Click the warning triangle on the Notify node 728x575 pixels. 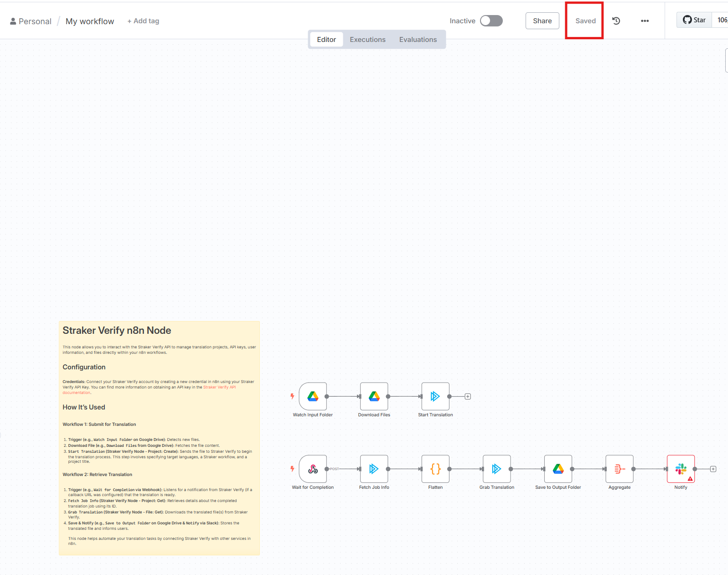coord(690,479)
